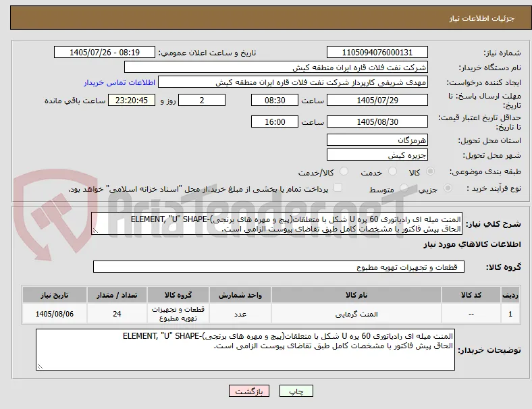Click the product code cell showing --
This screenshot has height=409, width=532.
click(x=471, y=314)
